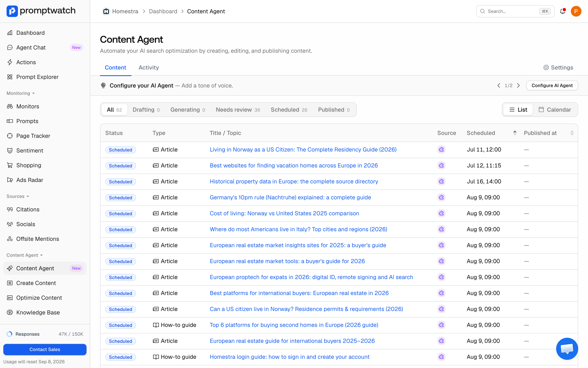Image resolution: width=588 pixels, height=368 pixels.
Task: Click source icon for Living in Norway article
Action: click(x=441, y=149)
